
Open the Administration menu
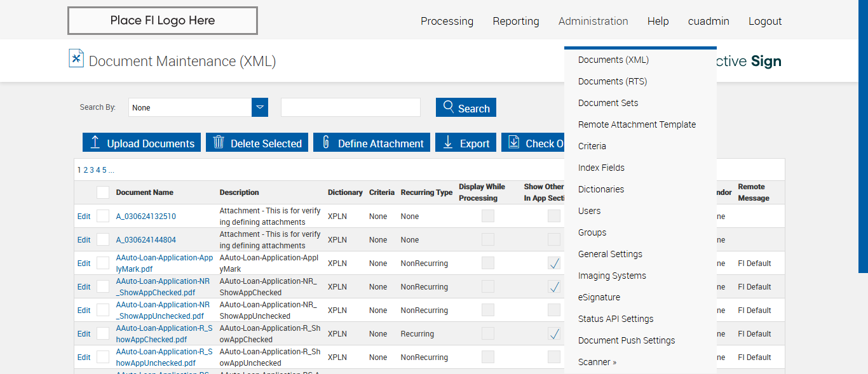[593, 21]
